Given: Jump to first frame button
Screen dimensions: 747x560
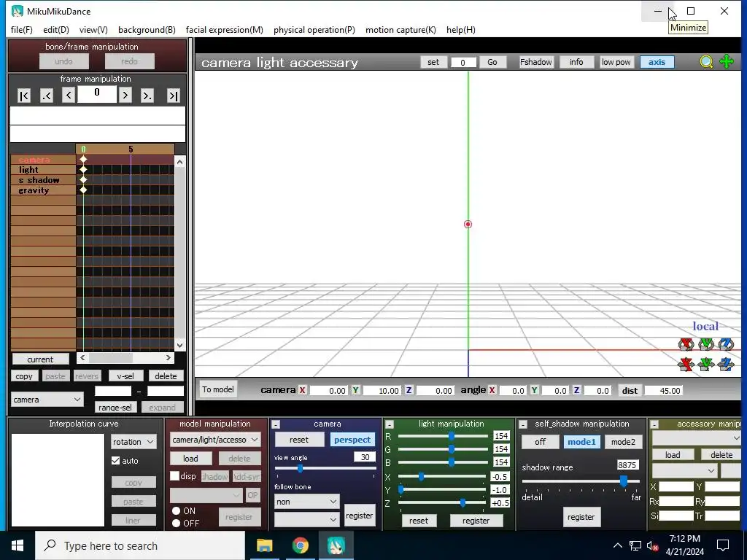Looking at the screenshot, I should pos(24,96).
